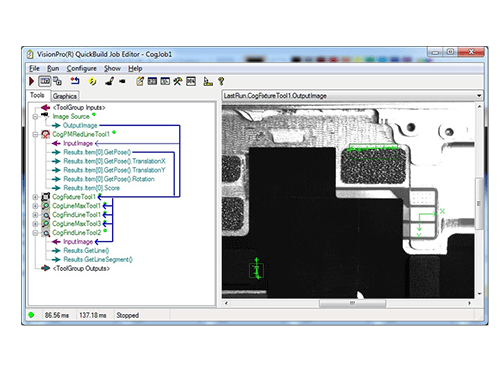Open the Configure menu
500x375 pixels.
82,69
